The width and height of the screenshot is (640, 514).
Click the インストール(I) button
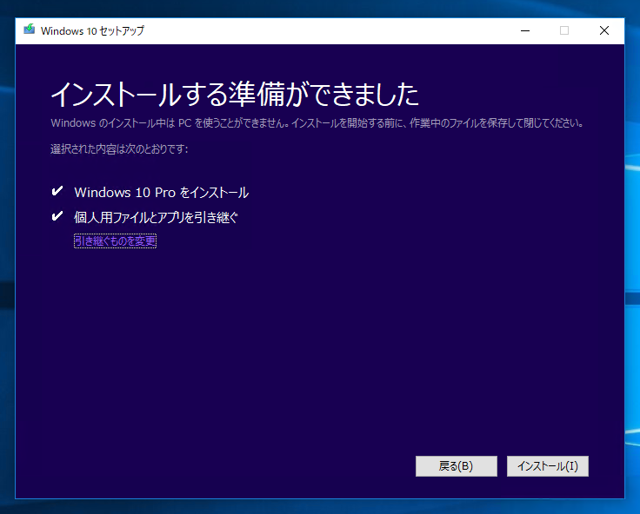point(547,466)
